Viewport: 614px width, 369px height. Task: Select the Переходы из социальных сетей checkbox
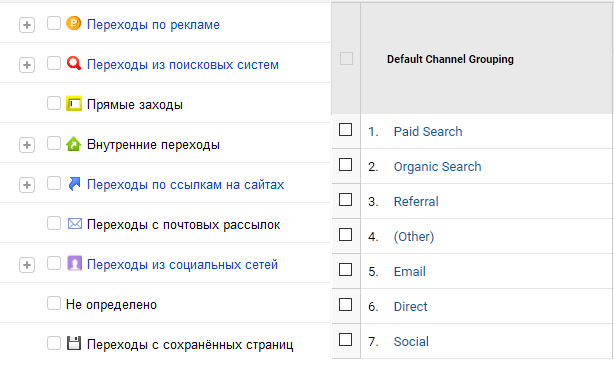tap(54, 263)
